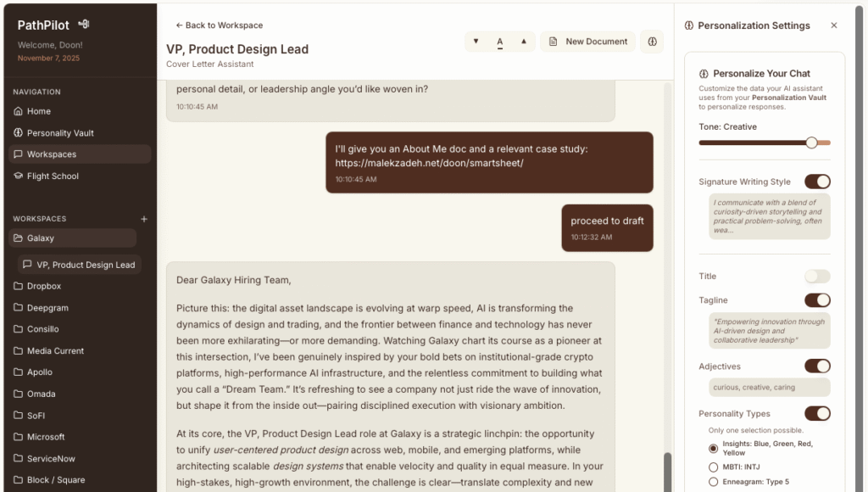Open the VP, Product Design Lead chat
Screen dimensions: 868x492
[85, 265]
